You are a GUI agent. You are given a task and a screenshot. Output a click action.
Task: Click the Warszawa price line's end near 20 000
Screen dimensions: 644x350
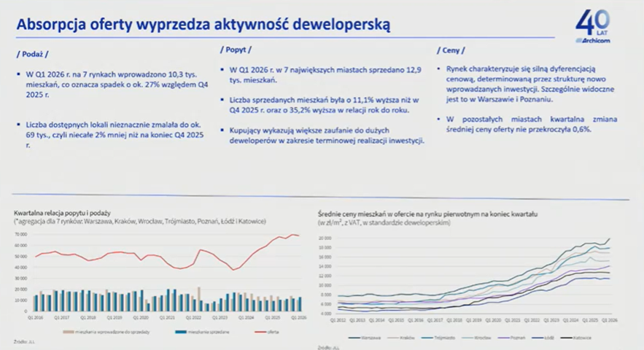point(609,238)
